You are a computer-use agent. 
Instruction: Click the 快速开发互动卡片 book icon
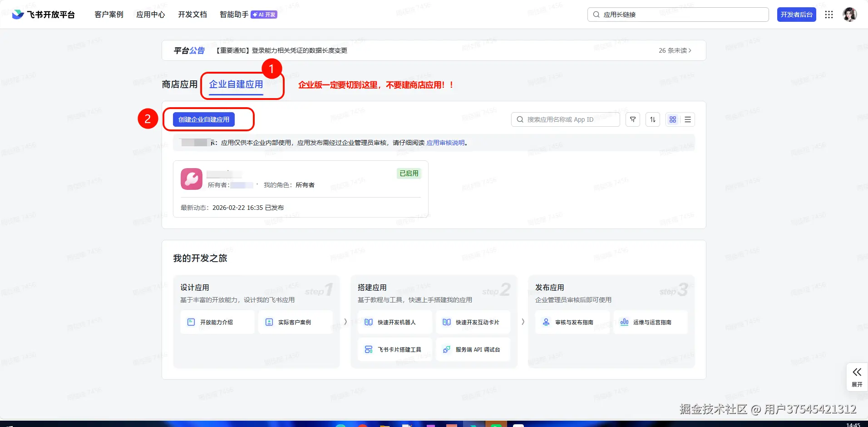click(x=447, y=322)
